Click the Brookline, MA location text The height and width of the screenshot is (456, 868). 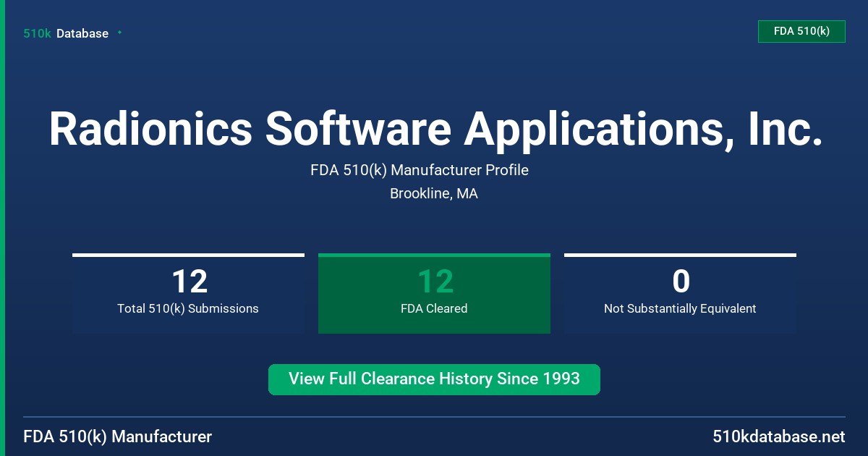434,193
